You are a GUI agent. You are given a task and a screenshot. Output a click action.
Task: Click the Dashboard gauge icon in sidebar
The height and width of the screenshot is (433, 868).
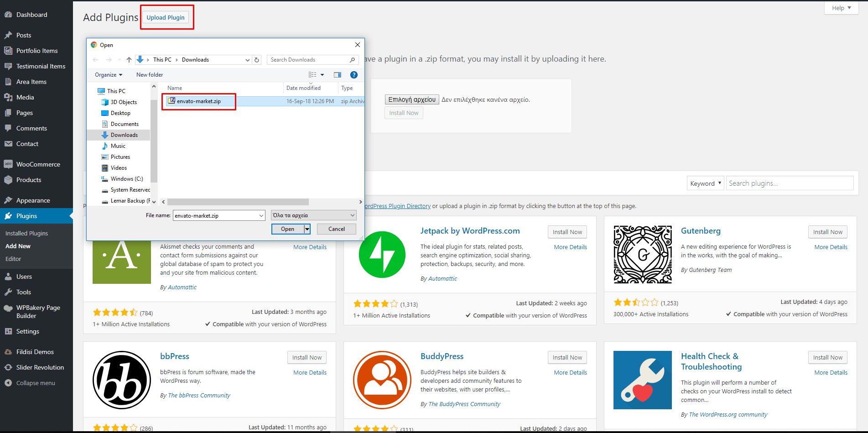[x=8, y=15]
